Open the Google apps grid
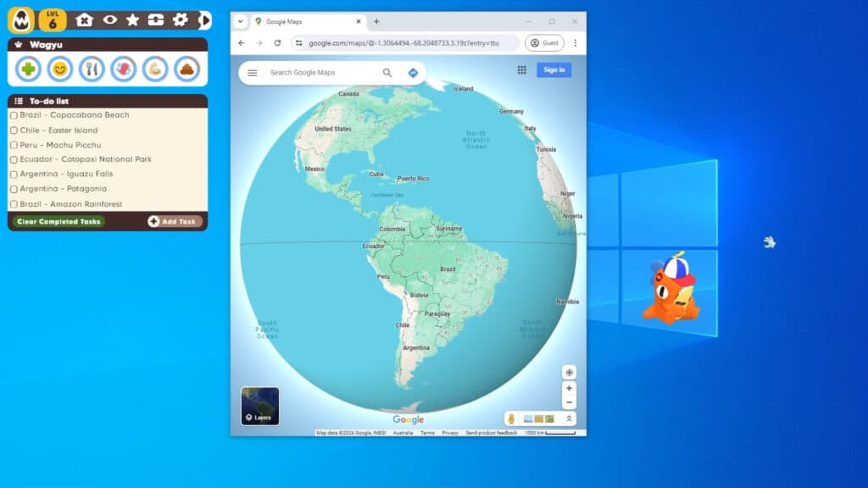 point(521,70)
